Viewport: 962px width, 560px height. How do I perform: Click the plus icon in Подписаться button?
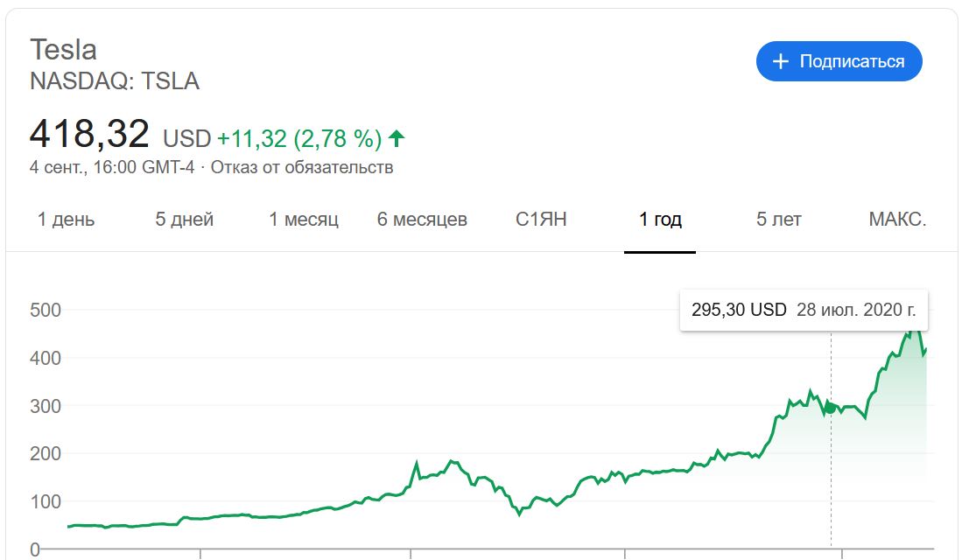click(781, 61)
